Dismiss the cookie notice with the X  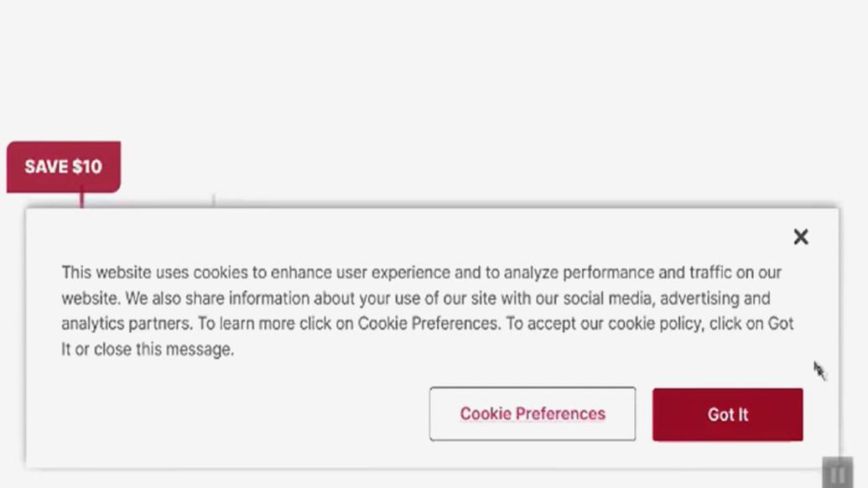pyautogui.click(x=800, y=237)
